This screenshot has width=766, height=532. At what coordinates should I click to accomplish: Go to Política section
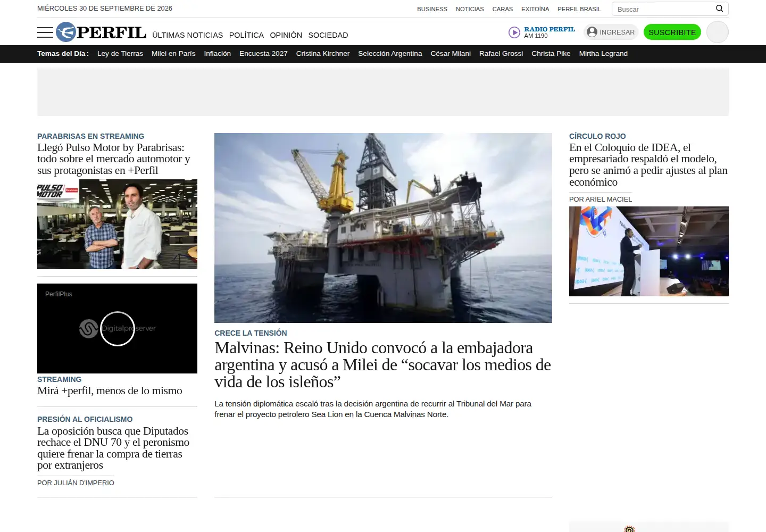click(x=246, y=35)
